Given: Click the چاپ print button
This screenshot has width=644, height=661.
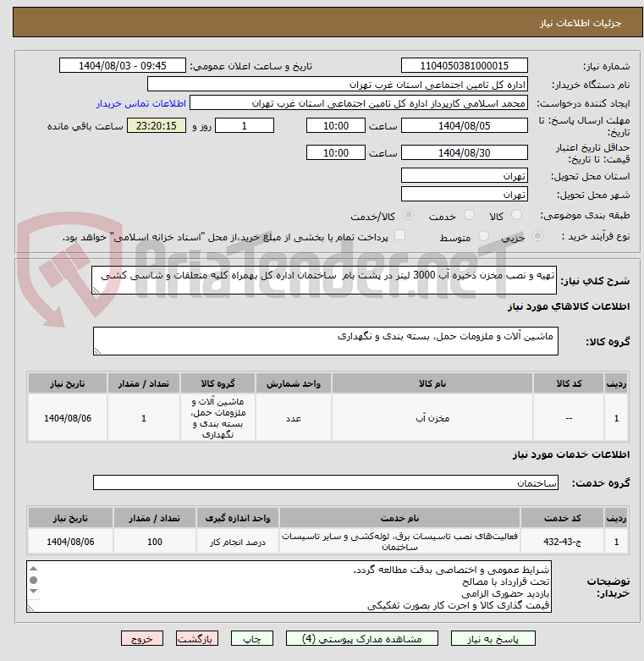Looking at the screenshot, I should pyautogui.click(x=251, y=638).
